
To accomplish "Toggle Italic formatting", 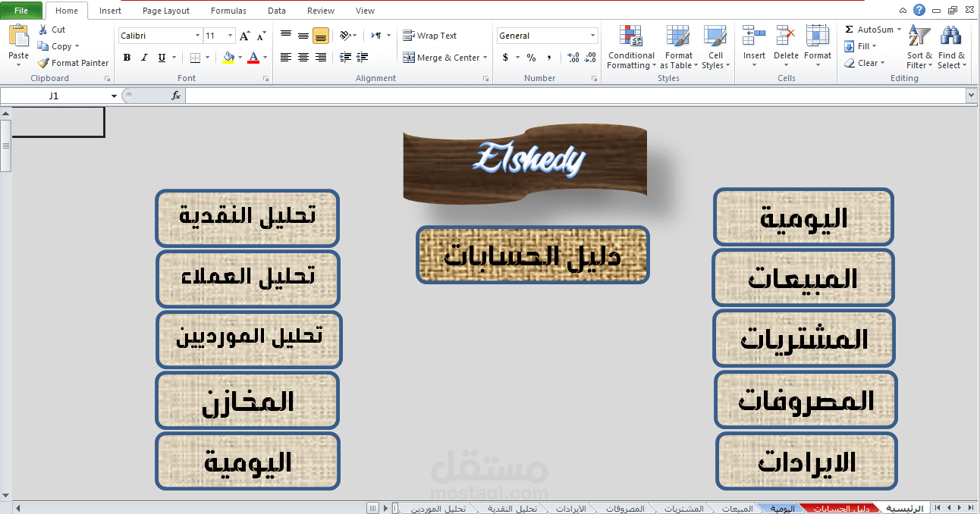I will click(144, 58).
